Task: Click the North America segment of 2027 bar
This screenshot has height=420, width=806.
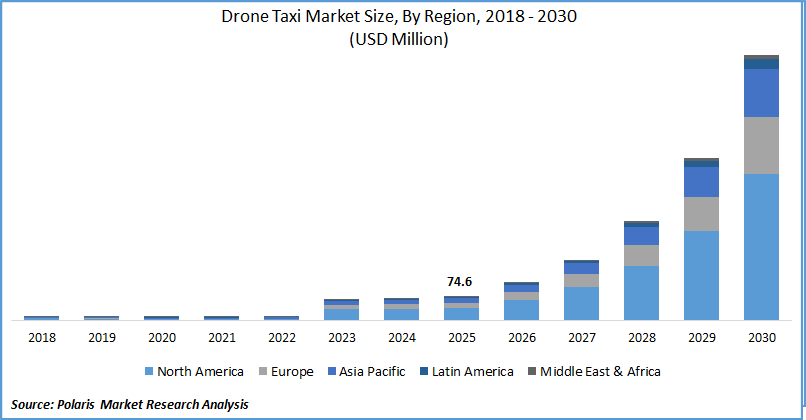Action: pos(581,303)
